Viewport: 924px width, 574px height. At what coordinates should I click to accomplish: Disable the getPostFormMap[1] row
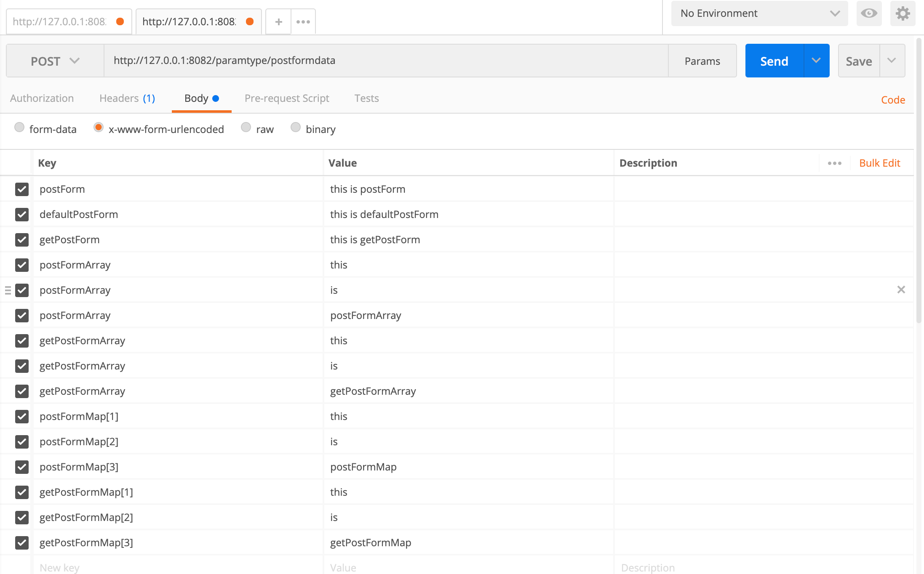22,492
